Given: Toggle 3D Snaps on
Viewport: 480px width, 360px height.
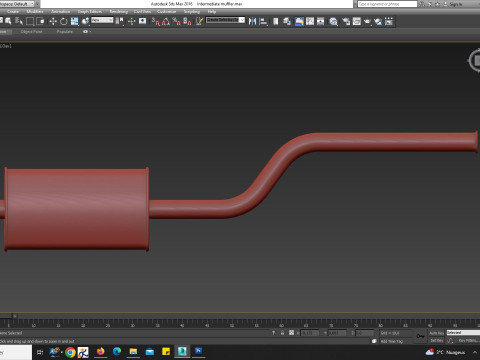Looking at the screenshot, I should click(155, 21).
